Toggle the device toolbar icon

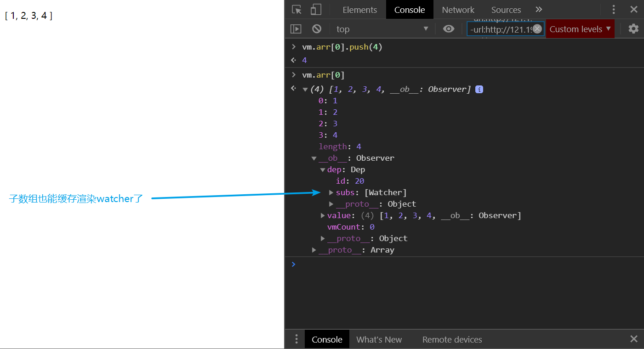316,10
